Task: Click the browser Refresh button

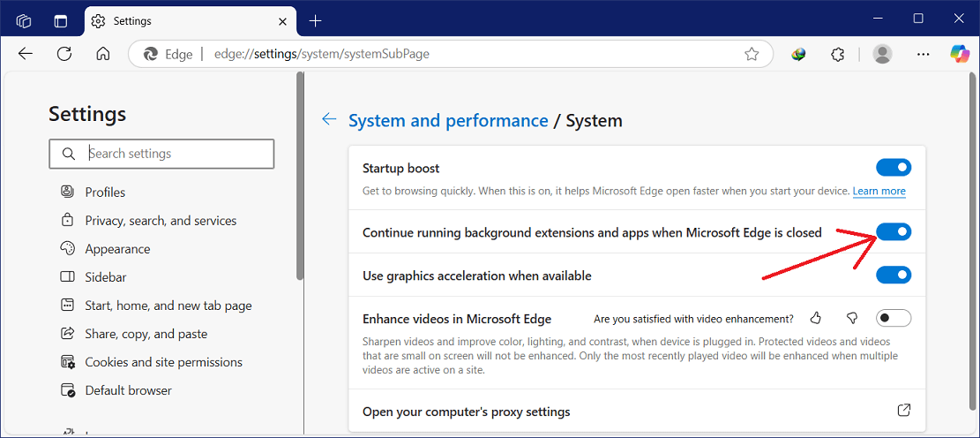Action: (64, 54)
